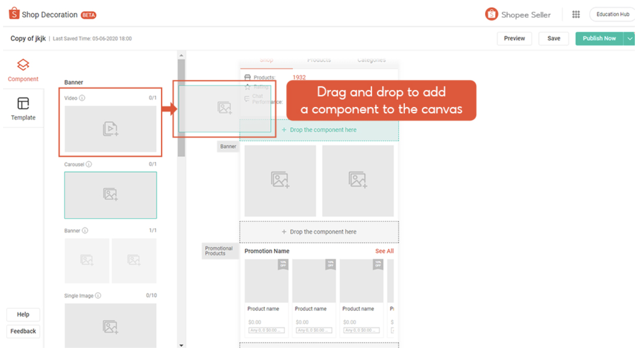
Task: Open the Publish Now dropdown arrow
Action: coord(630,38)
